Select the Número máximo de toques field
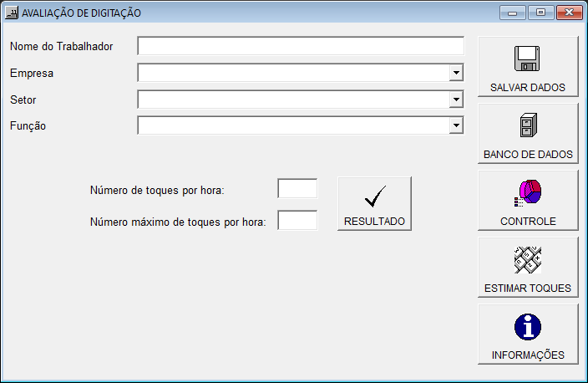The height and width of the screenshot is (383, 588). [x=297, y=221]
